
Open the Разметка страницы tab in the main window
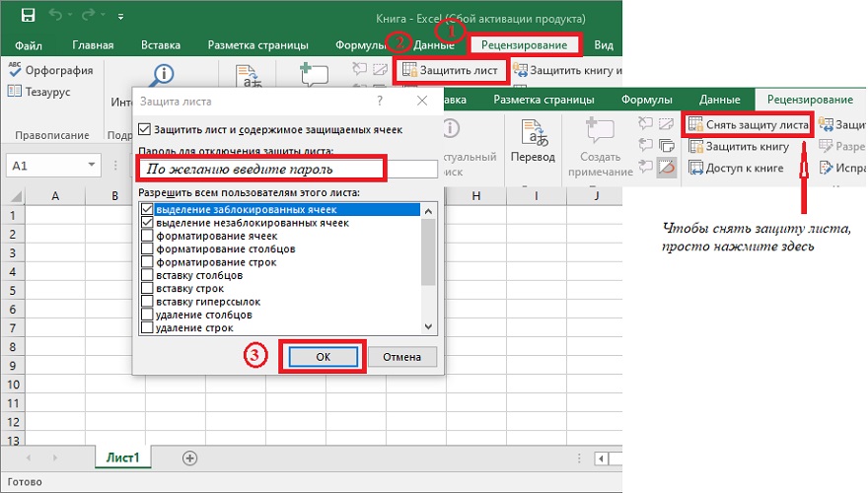click(258, 45)
